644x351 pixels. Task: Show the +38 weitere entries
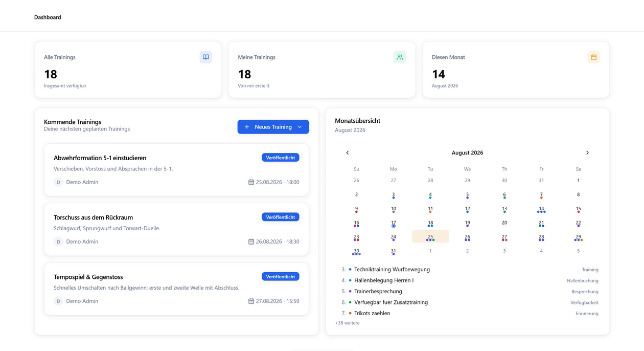tap(348, 323)
